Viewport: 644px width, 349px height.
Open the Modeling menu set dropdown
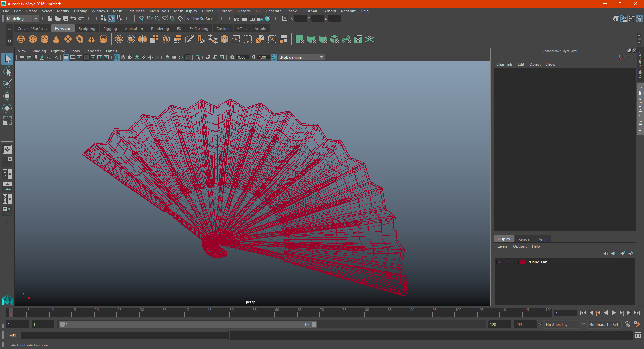pyautogui.click(x=22, y=19)
